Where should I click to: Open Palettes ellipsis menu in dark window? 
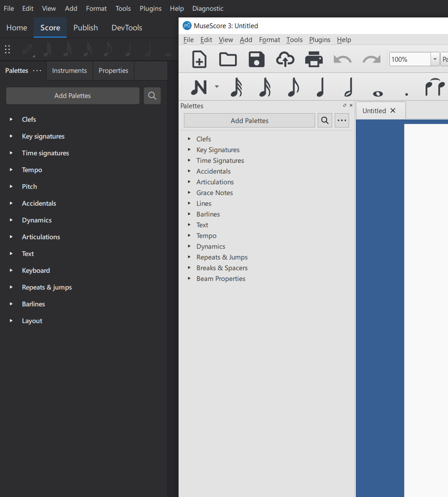[x=37, y=70]
